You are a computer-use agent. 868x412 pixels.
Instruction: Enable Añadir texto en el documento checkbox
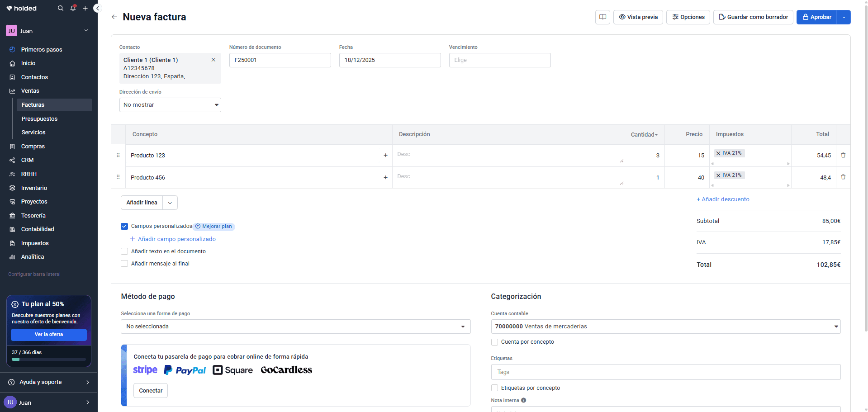(124, 251)
